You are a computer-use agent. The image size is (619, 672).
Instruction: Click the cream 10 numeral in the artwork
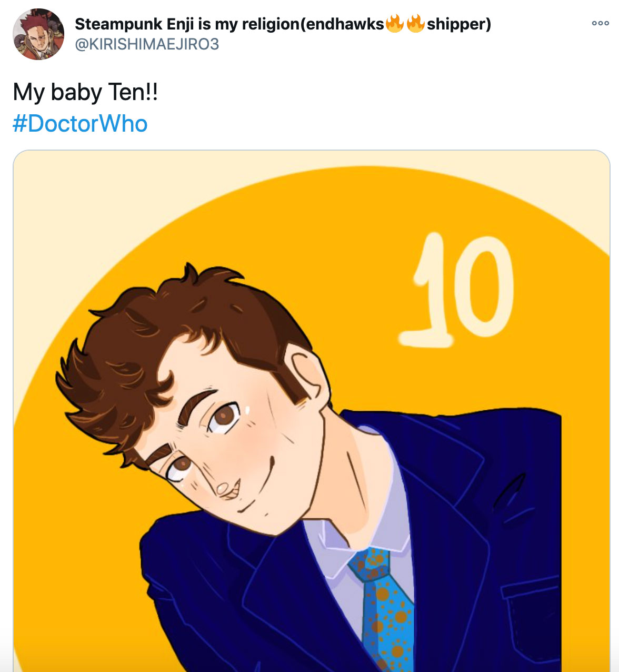click(456, 290)
